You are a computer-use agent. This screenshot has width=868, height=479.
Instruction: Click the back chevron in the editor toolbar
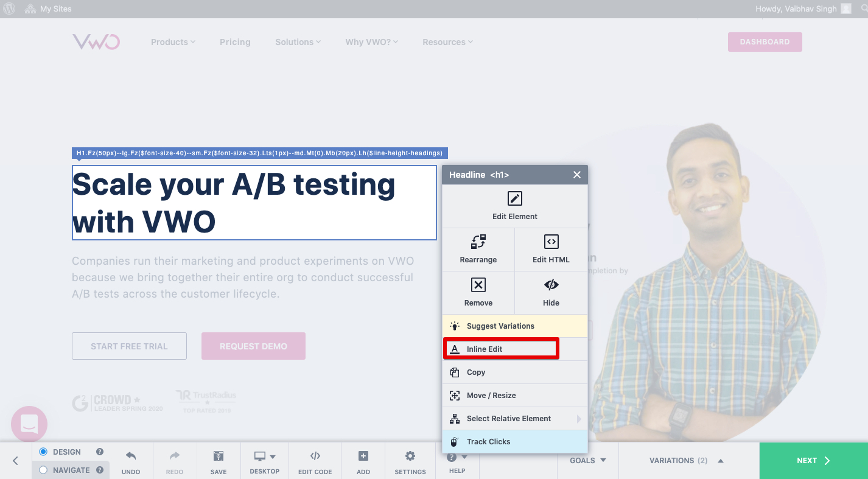point(16,461)
